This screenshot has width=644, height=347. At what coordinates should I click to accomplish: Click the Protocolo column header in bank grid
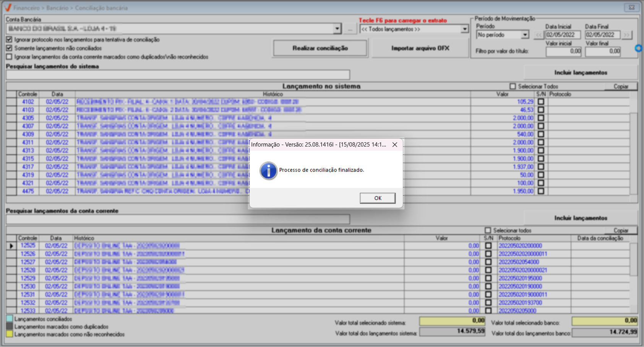(534, 238)
